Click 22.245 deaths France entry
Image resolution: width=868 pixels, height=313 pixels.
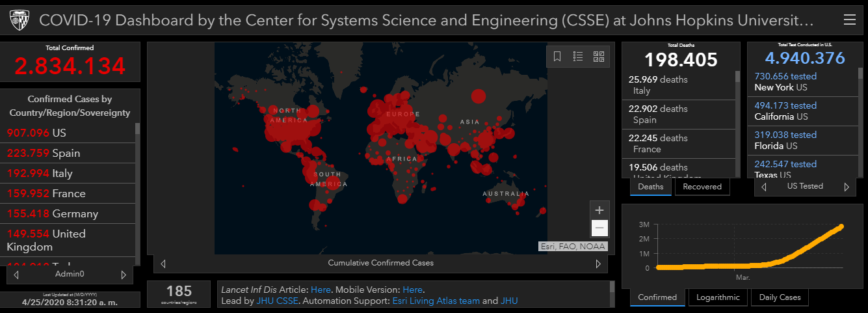[679, 144]
